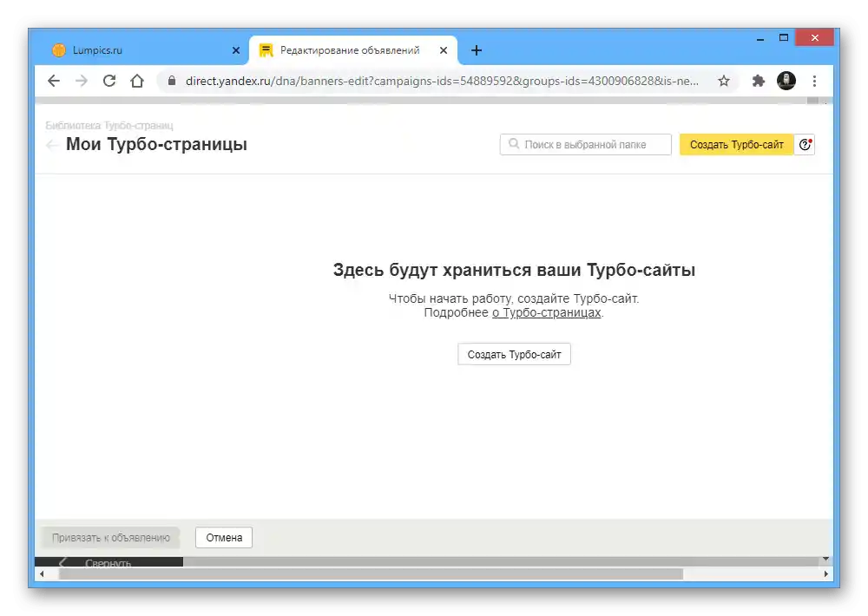Viewport: 868px width, 616px height.
Task: Open a new tab with the plus icon
Action: [476, 50]
